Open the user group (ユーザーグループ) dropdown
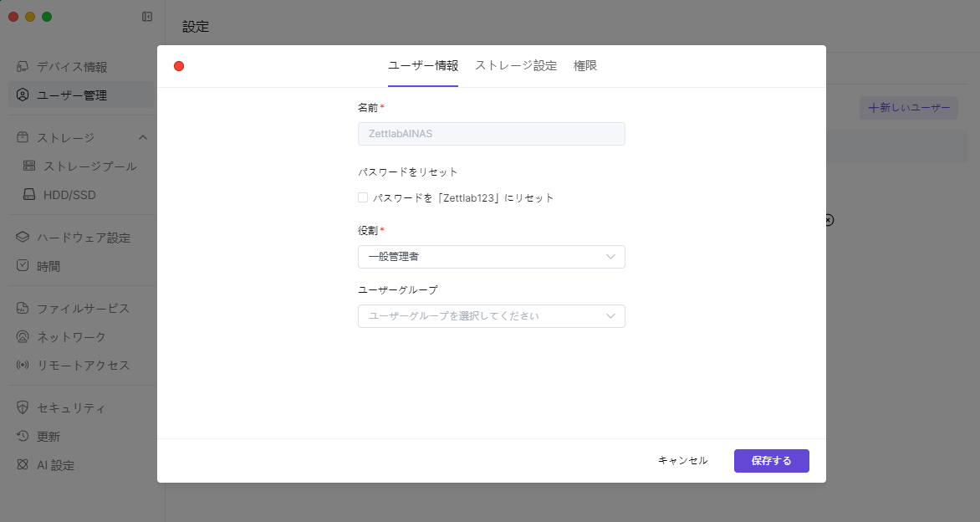This screenshot has height=522, width=980. pos(491,316)
